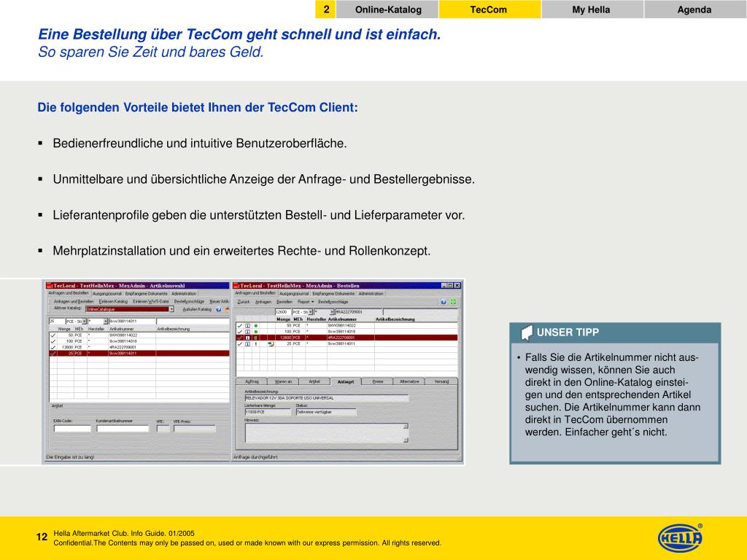The height and width of the screenshot is (560, 747).
Task: Open PCE unit dropdown in Artikelauswahl window
Action: [x=85, y=322]
